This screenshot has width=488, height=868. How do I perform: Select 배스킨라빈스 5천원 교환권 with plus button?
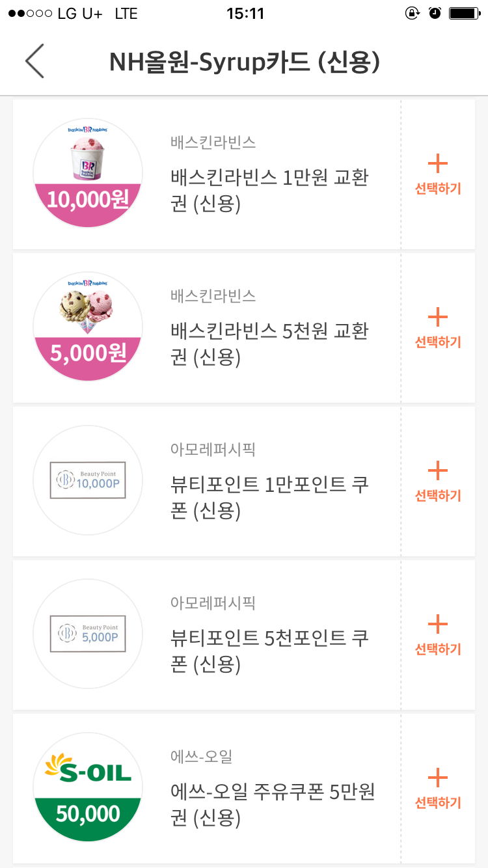(x=438, y=327)
